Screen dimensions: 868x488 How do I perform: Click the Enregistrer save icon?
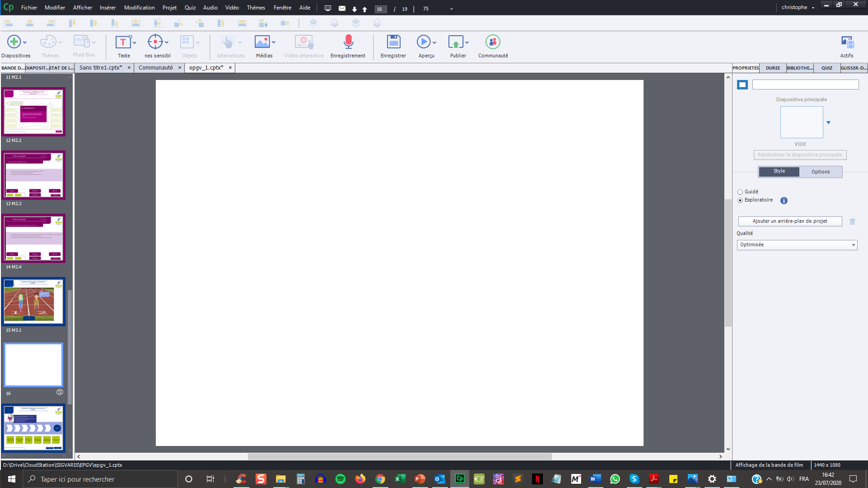[393, 42]
